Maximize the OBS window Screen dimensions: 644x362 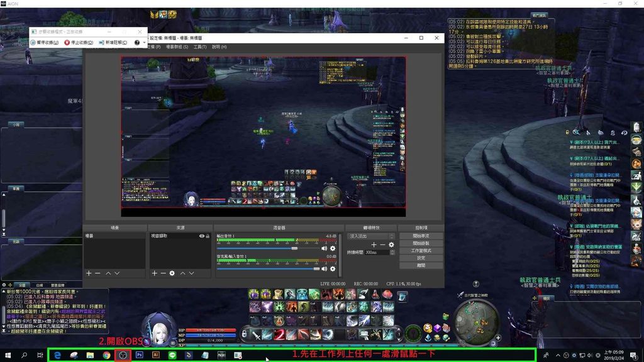click(421, 38)
